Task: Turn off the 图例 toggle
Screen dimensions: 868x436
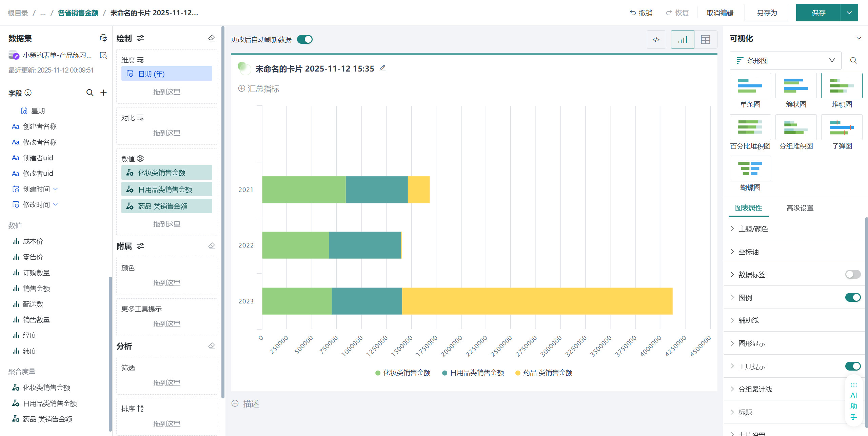Action: [852, 297]
